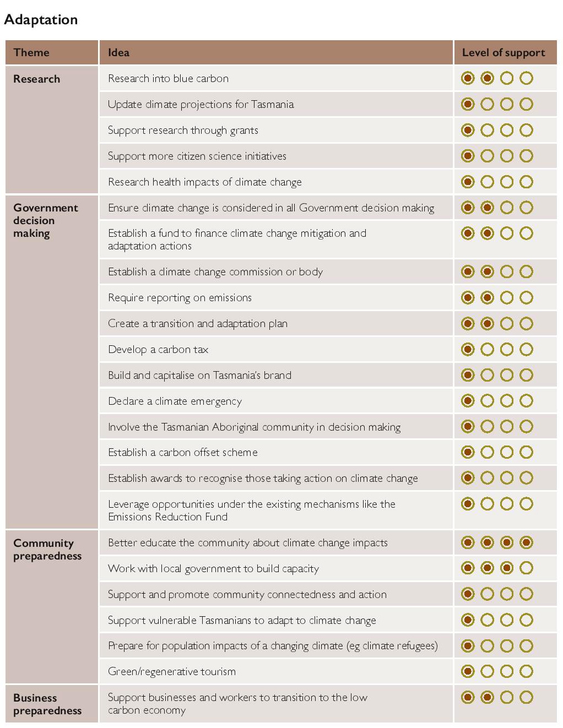Viewport: 563px width, 728px height.
Task: Click third circle for Establish a carbon offset scheme
Action: [x=507, y=452]
